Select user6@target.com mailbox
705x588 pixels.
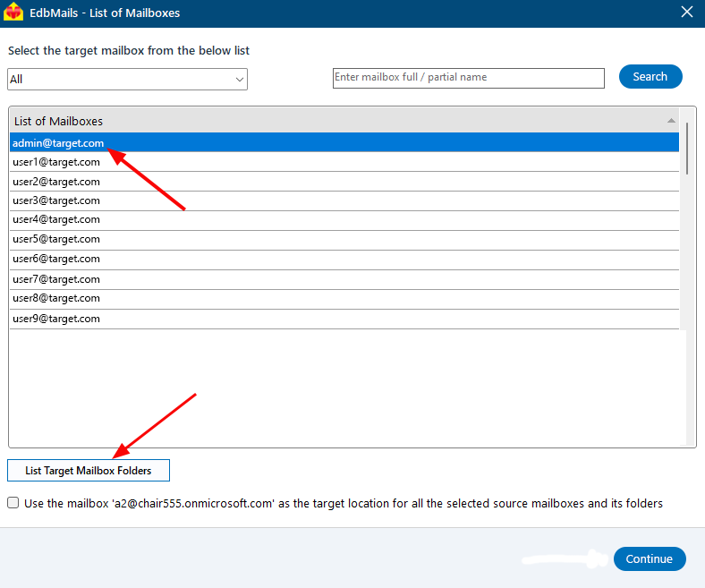coord(56,259)
